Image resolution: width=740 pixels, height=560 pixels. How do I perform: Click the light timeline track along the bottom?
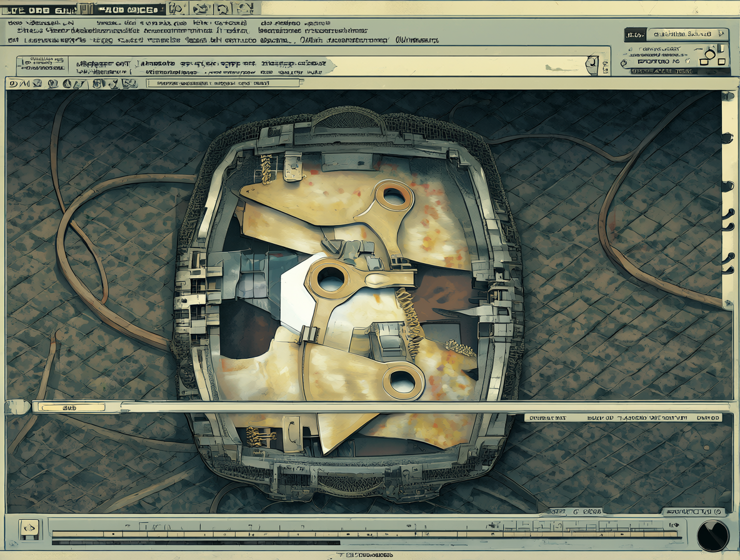(365, 534)
